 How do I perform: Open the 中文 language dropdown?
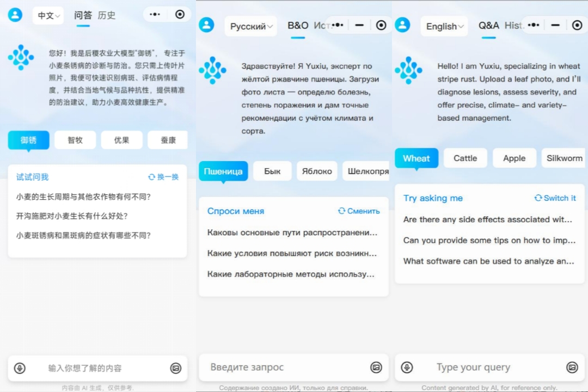coord(48,15)
